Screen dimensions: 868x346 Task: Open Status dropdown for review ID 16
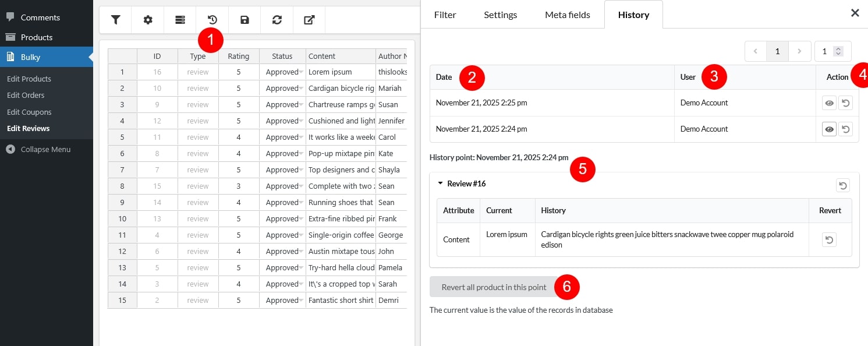tap(302, 72)
